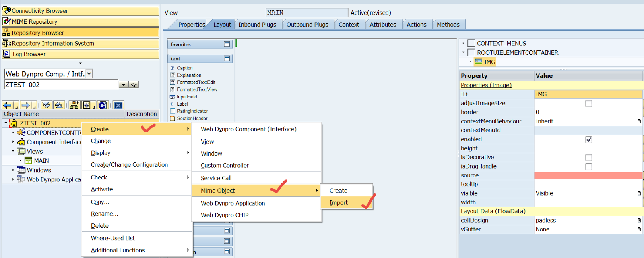Select the Caption element icon in text palette
644x258 pixels.
(x=173, y=68)
